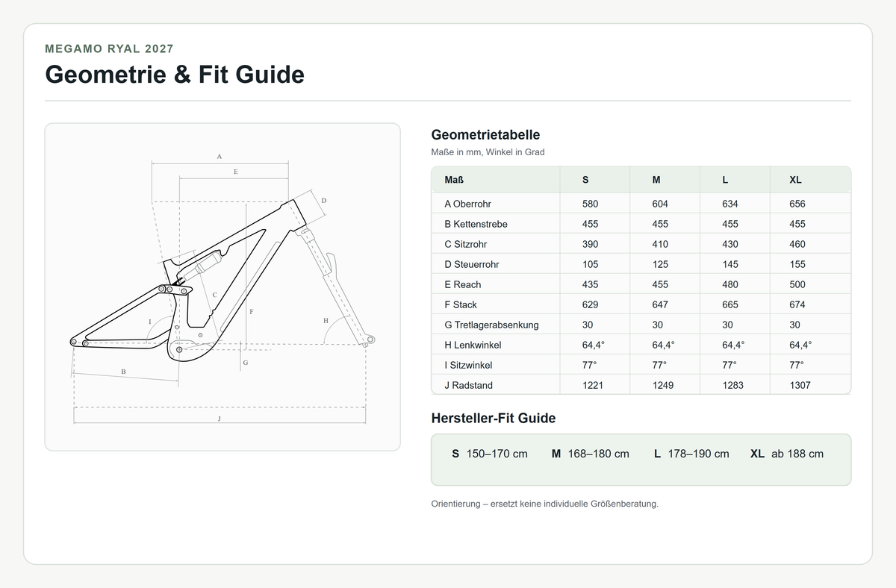Select the S size column header
Screen dimensions: 896x588
[x=585, y=180]
